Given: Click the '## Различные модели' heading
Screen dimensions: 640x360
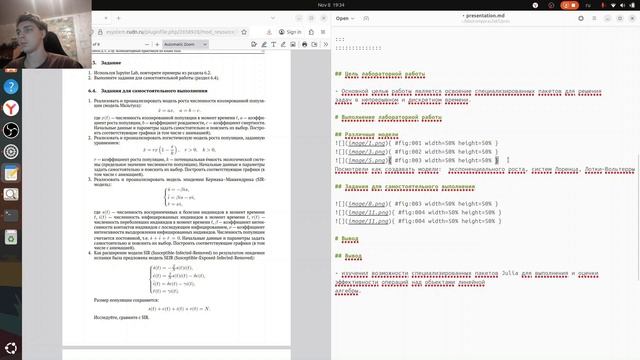Looking at the screenshot, I should pyautogui.click(x=367, y=135).
